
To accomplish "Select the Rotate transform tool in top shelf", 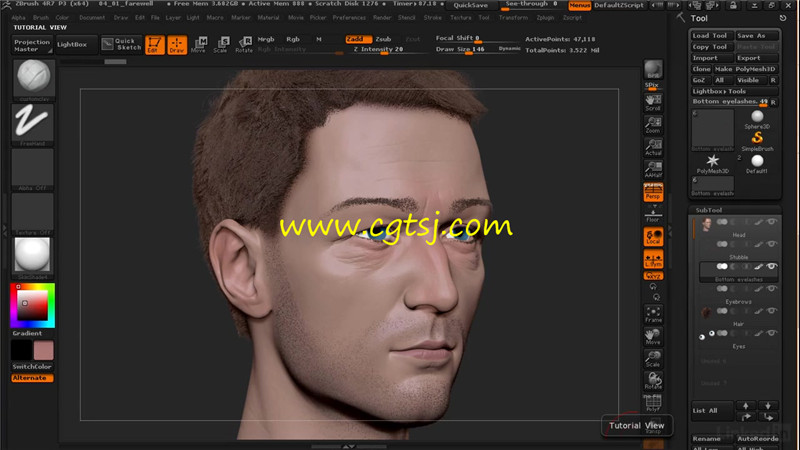I will [244, 45].
